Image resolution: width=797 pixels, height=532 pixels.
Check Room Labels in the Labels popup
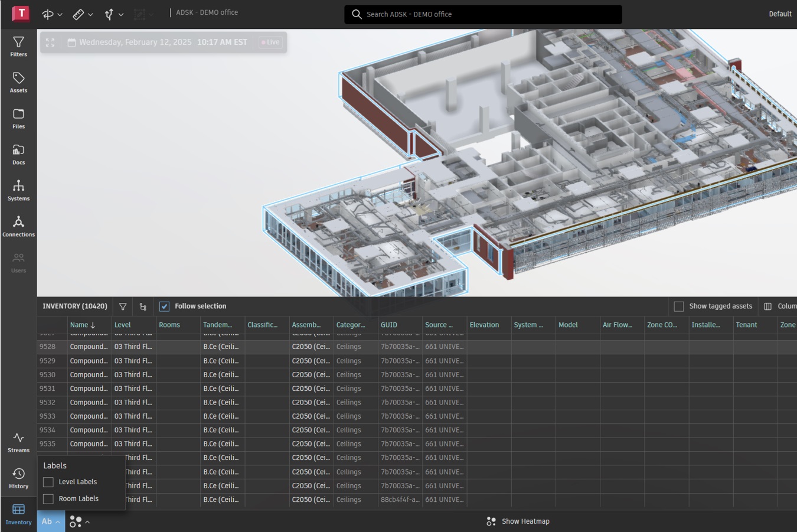pos(48,498)
